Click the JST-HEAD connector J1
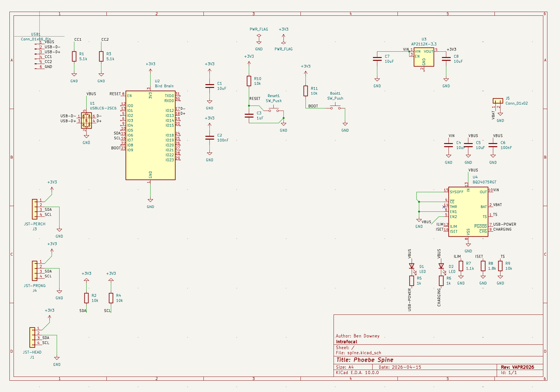Viewport: 560px width, 392px height. [32, 337]
